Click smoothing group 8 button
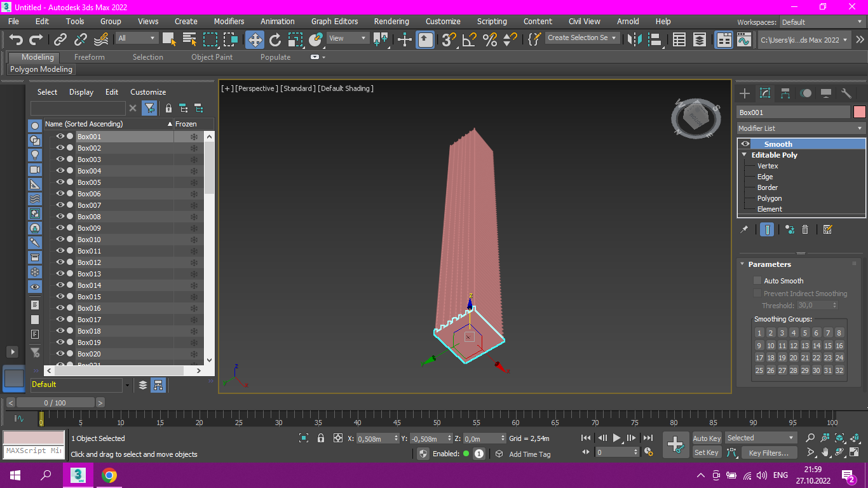This screenshot has width=868, height=488. pyautogui.click(x=839, y=333)
